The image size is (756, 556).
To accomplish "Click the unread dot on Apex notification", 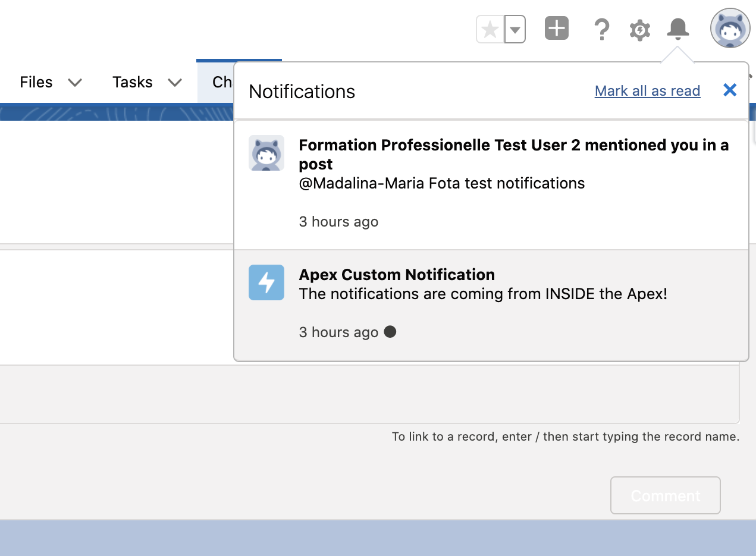I will (390, 332).
